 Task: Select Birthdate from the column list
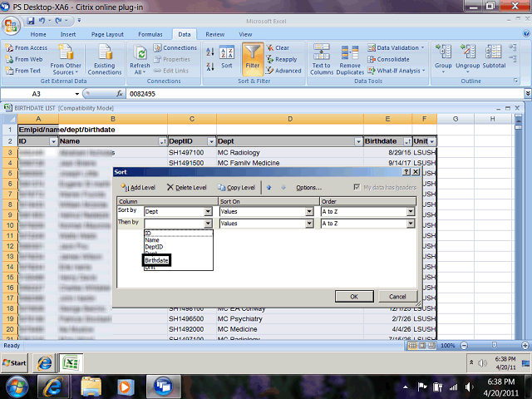pos(156,260)
